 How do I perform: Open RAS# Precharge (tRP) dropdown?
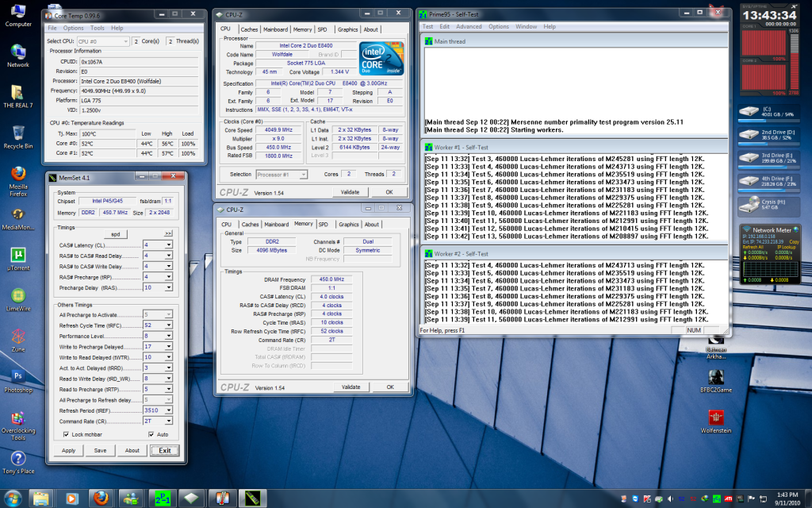coord(158,277)
